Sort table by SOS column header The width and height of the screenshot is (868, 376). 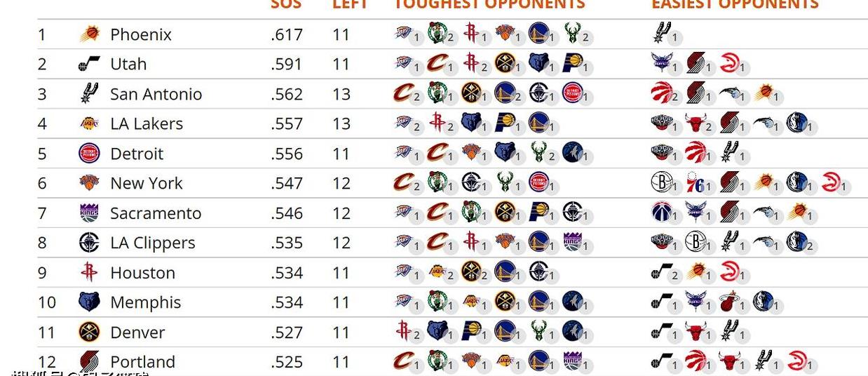286,4
